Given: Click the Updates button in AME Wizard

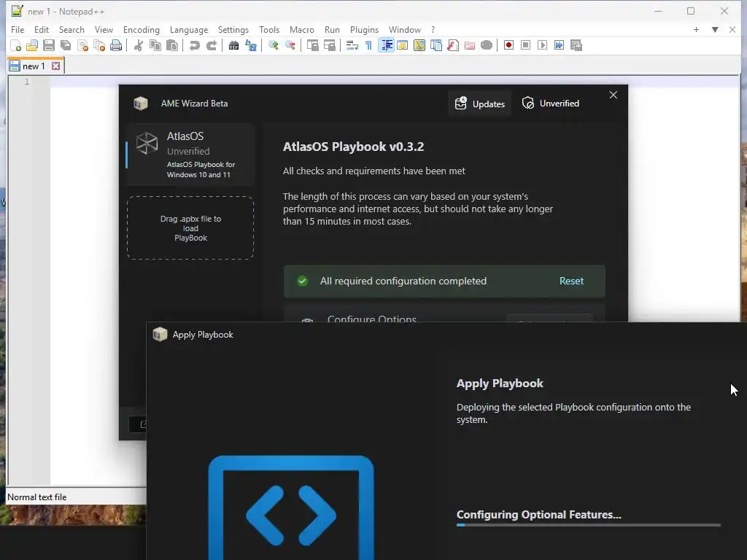Looking at the screenshot, I should [479, 104].
